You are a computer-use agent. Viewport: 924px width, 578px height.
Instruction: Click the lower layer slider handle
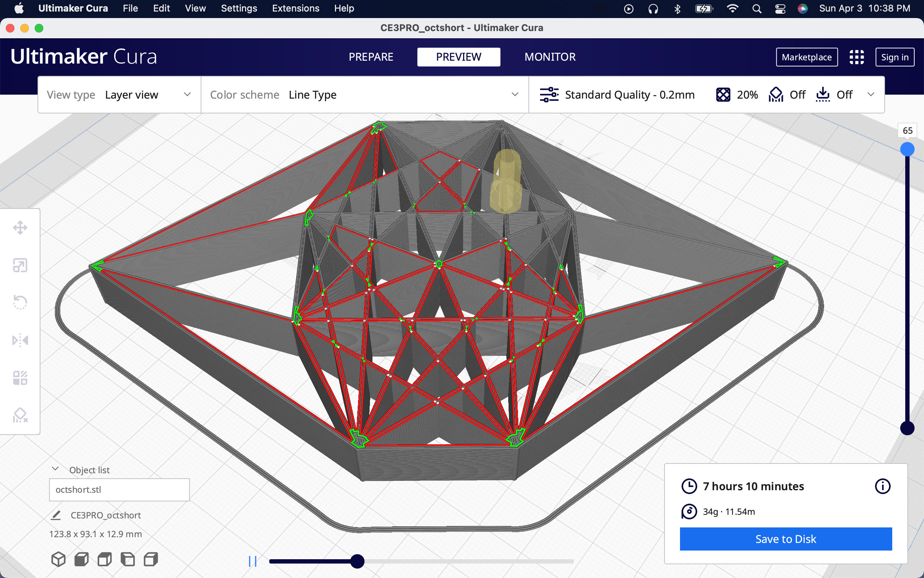point(907,428)
